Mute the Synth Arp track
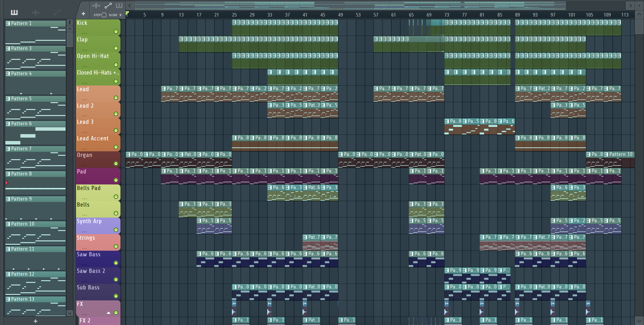The width and height of the screenshot is (644, 325). (116, 230)
